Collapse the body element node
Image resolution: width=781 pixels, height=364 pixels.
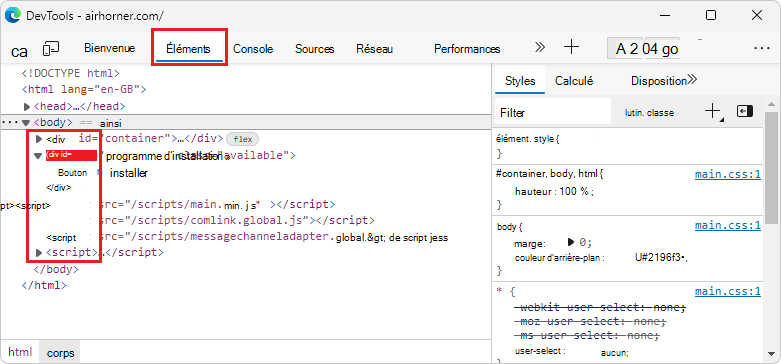[x=26, y=122]
